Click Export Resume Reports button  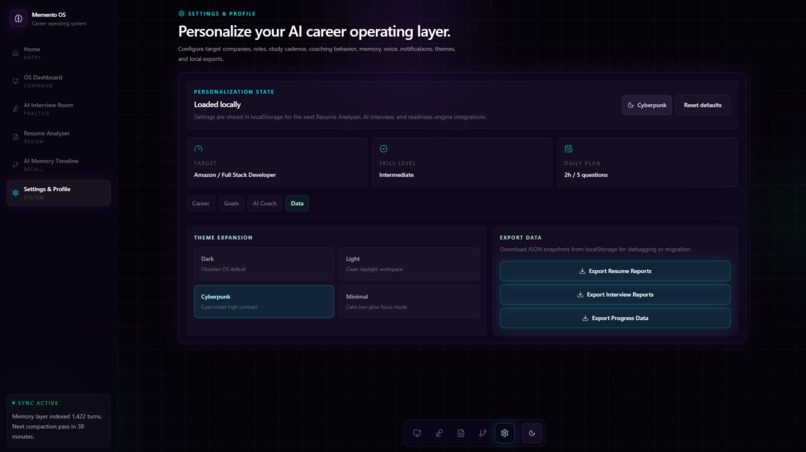pos(615,271)
